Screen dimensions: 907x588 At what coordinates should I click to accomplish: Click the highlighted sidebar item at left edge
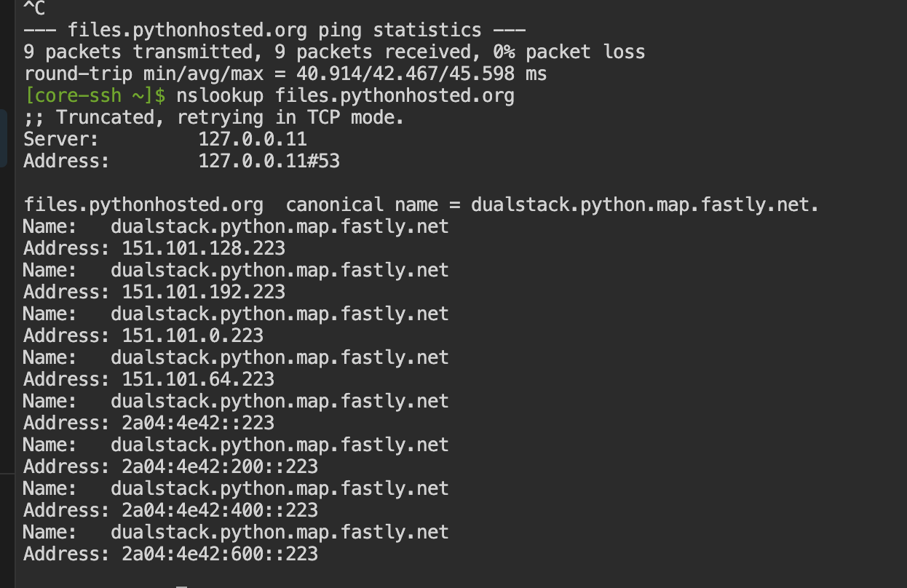pos(4,138)
